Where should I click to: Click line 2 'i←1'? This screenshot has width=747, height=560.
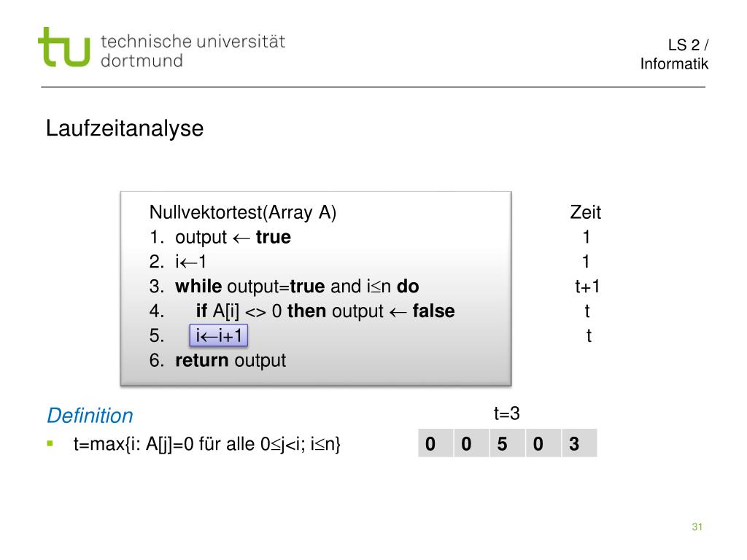(178, 262)
